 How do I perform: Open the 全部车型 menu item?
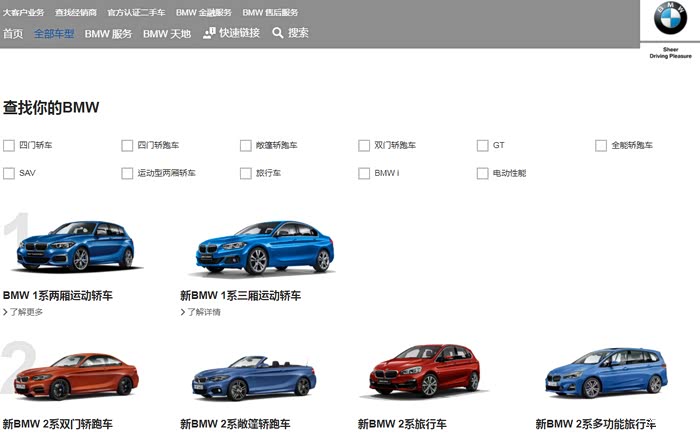click(54, 33)
